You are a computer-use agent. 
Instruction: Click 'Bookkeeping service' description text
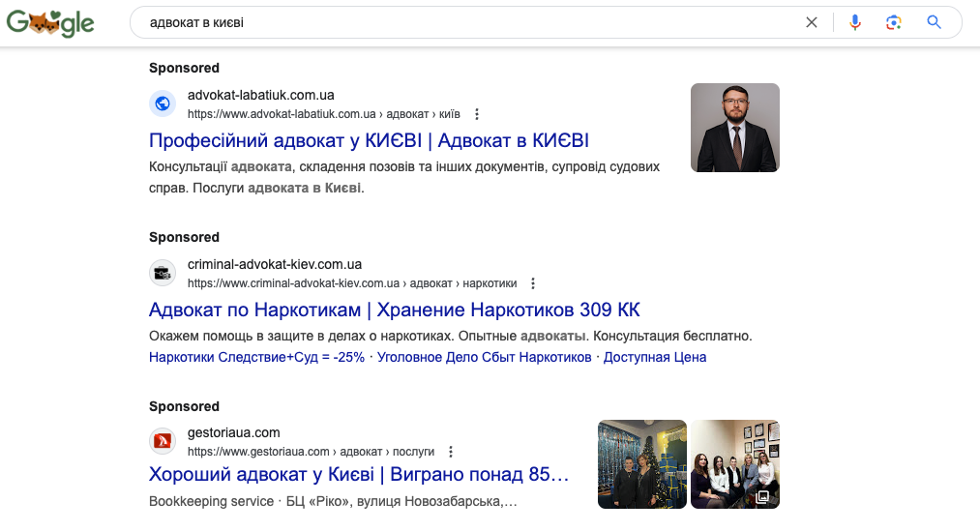pyautogui.click(x=211, y=501)
